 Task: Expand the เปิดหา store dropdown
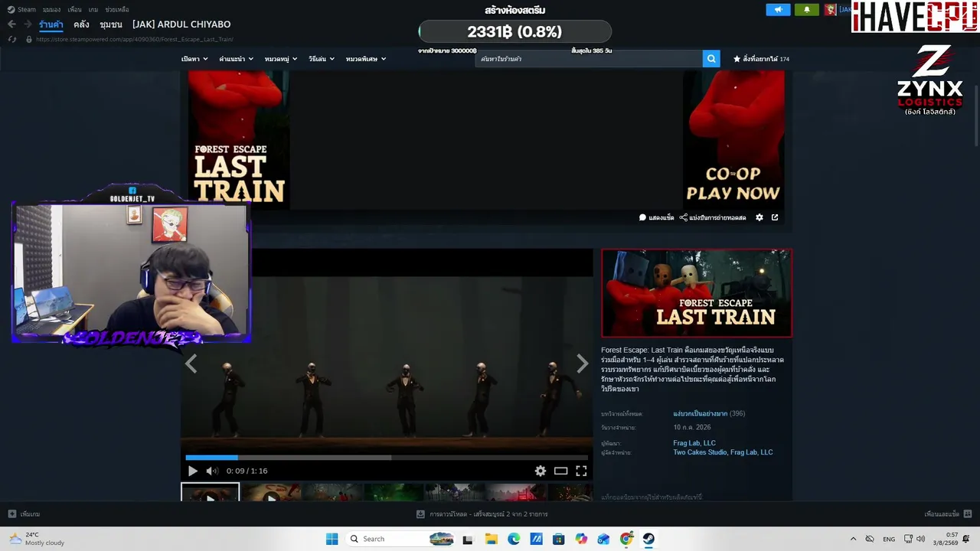[x=194, y=59]
